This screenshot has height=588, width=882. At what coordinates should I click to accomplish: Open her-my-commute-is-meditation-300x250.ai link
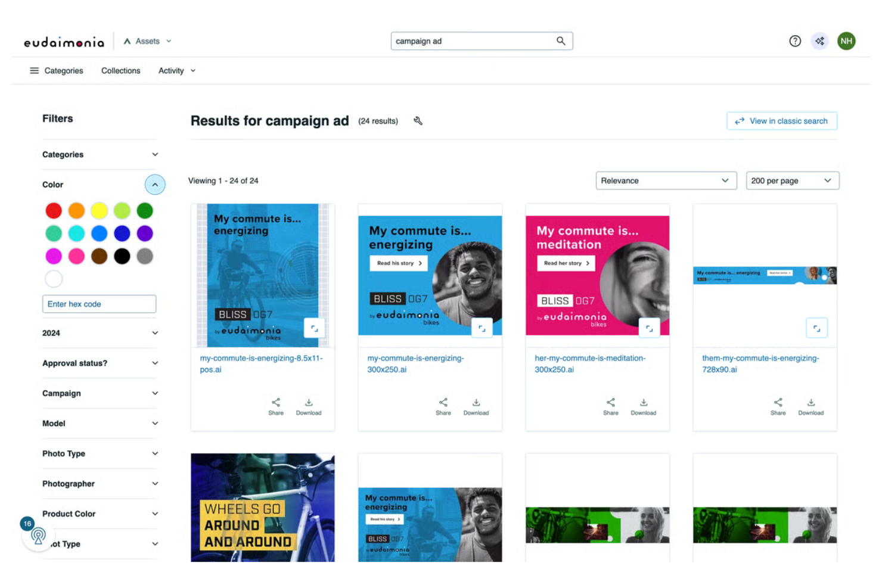[590, 364]
